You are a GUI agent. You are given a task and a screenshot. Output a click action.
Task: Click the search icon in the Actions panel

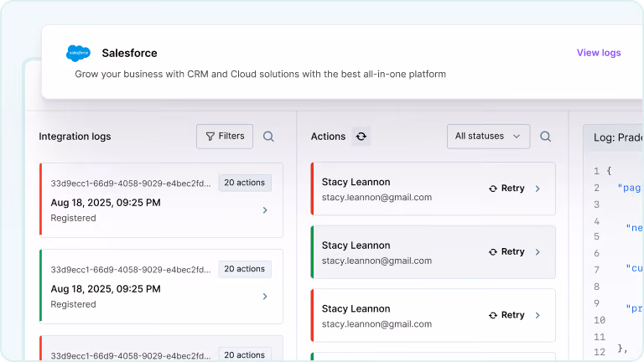(545, 137)
